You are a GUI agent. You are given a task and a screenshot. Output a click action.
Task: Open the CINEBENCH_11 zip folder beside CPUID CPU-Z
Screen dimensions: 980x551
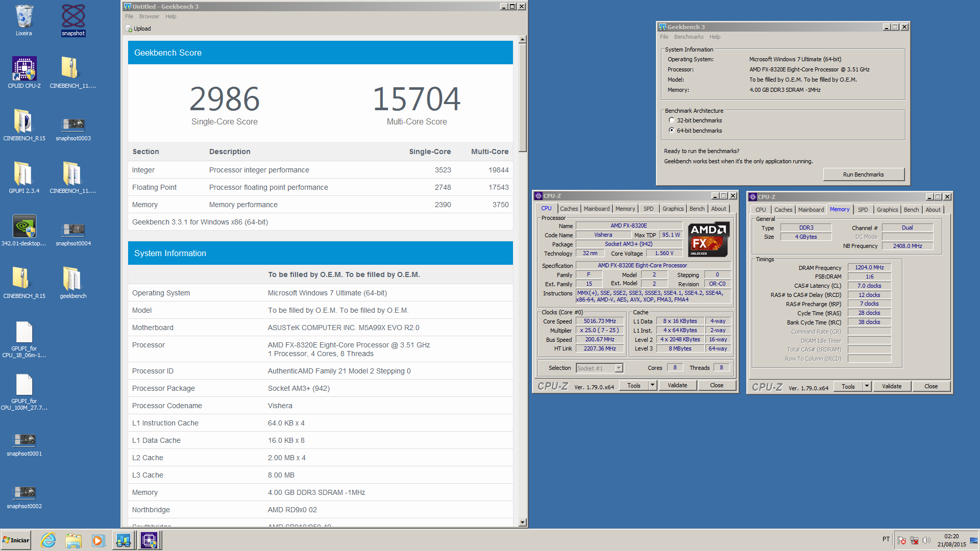pos(73,73)
